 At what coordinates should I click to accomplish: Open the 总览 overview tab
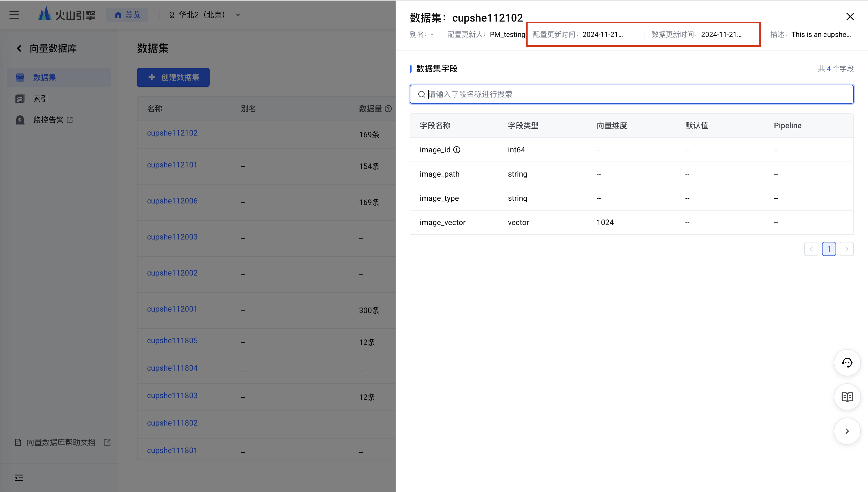click(x=127, y=14)
